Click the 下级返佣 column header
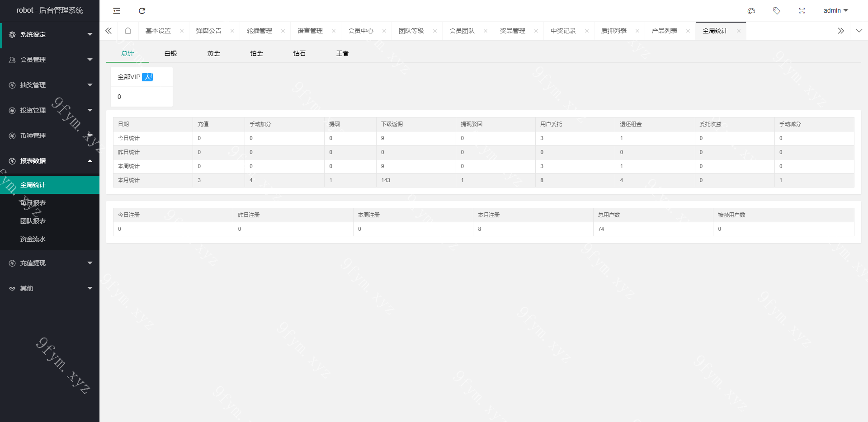Screen dimensions: 868x422 coord(392,124)
